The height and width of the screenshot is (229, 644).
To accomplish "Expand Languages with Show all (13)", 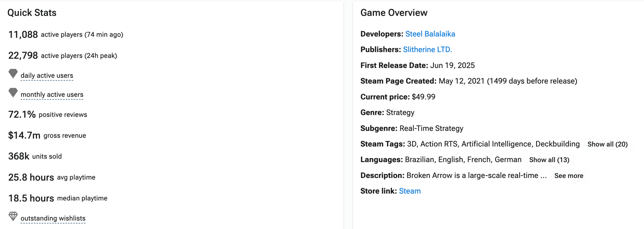I will pyautogui.click(x=549, y=160).
